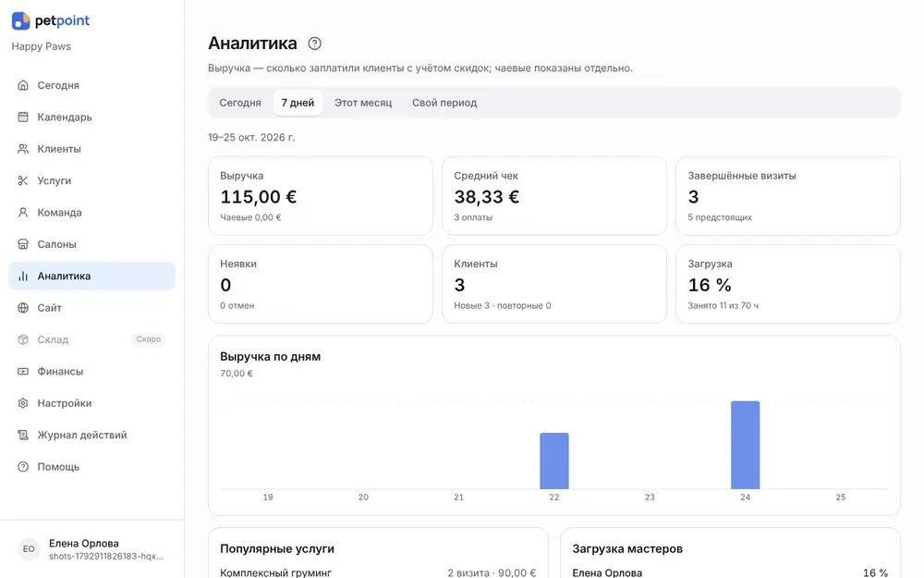Click the globe icon for Сайт
Screen dimensions: 924x578
(23, 308)
